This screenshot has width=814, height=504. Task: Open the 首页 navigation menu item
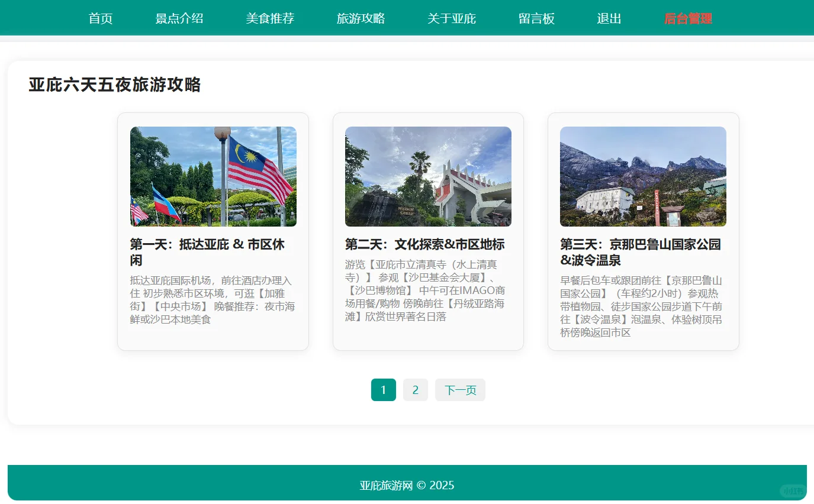pos(100,18)
